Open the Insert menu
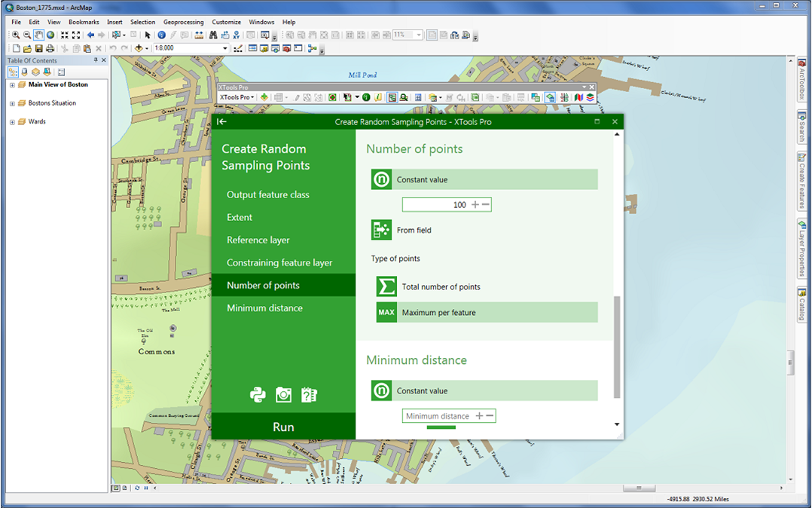Screen dimensions: 812x508 pyautogui.click(x=114, y=23)
